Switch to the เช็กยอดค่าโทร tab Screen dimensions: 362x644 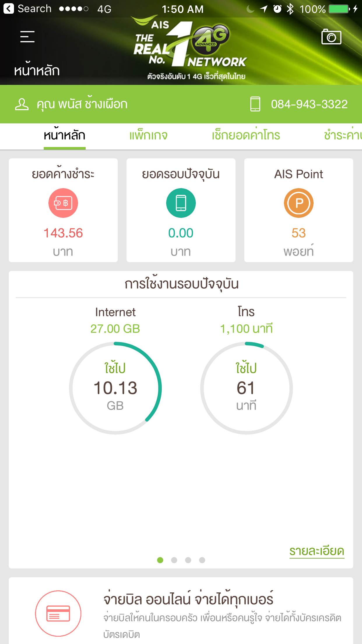tap(246, 136)
